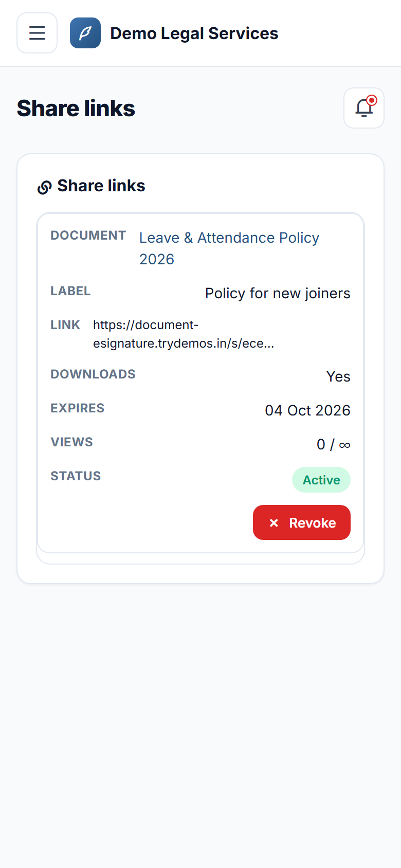Viewport: 401px width, 868px height.
Task: Click the expiry date 04 Oct 2026
Action: click(307, 410)
